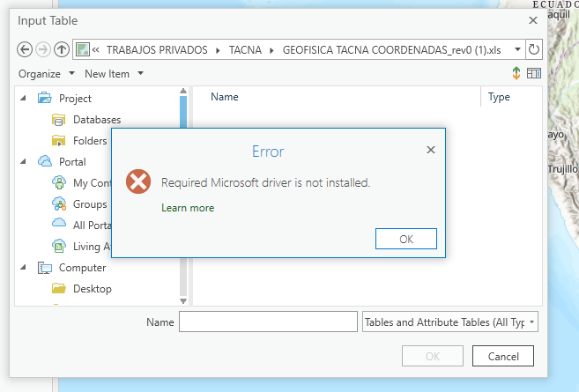Click the Back navigation arrow
Viewport: 579px width, 392px height.
(25, 49)
